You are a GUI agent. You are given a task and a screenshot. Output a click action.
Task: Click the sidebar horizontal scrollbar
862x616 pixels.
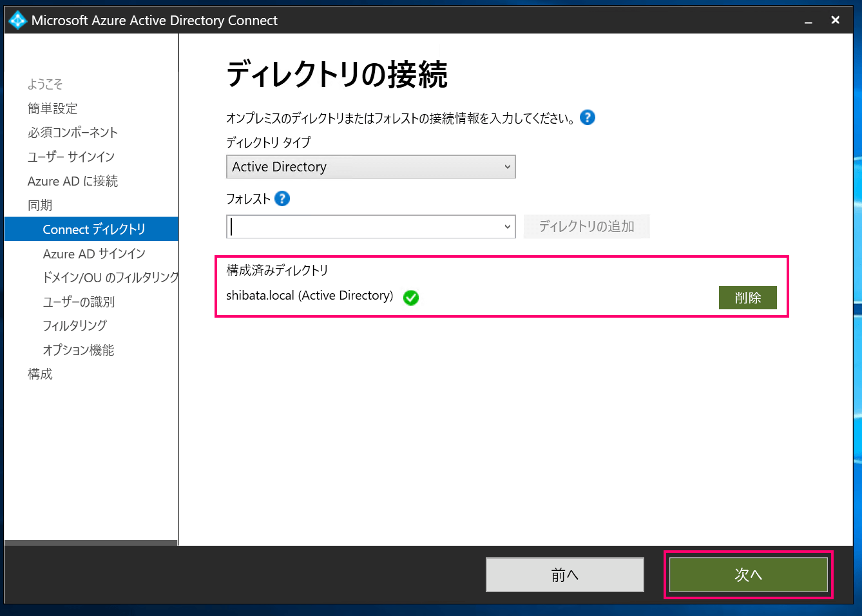pyautogui.click(x=91, y=543)
